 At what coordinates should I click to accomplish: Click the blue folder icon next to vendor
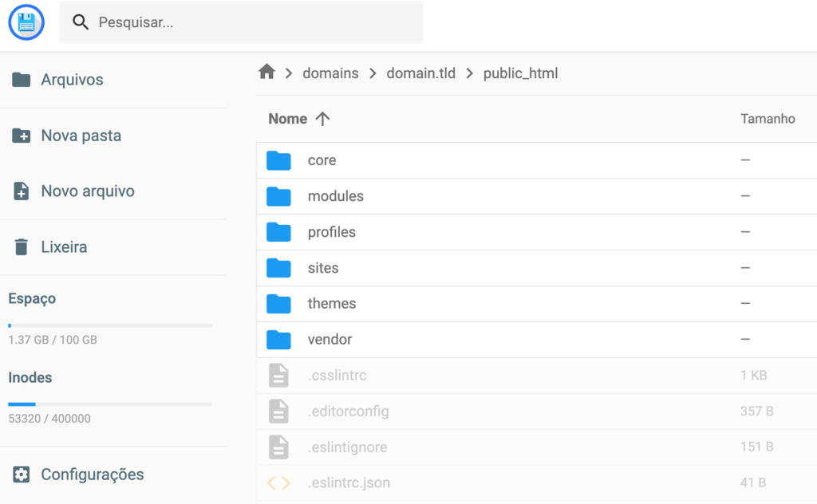278,339
